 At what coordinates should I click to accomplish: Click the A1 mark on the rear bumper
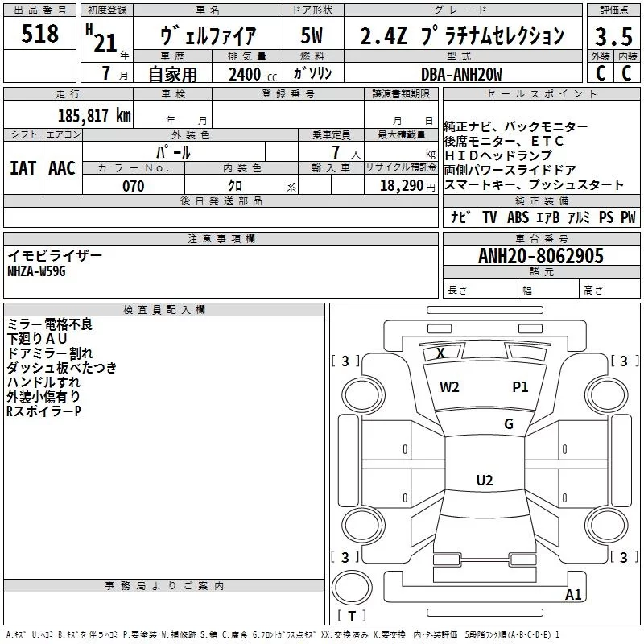(573, 594)
